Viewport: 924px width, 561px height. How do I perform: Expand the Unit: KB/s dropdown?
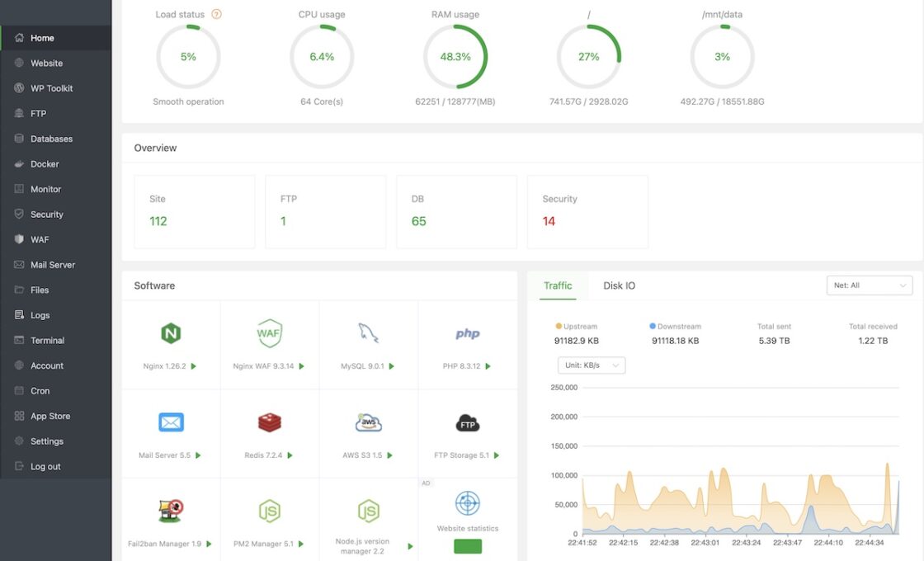[592, 365]
